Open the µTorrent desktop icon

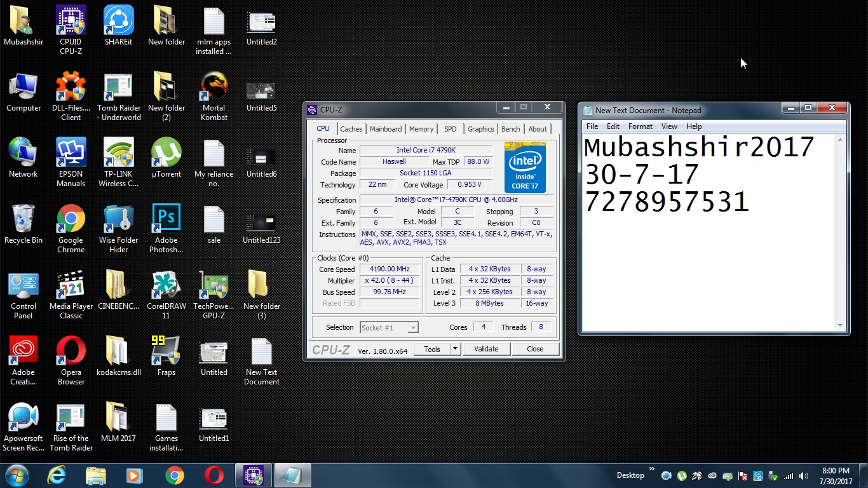(166, 158)
